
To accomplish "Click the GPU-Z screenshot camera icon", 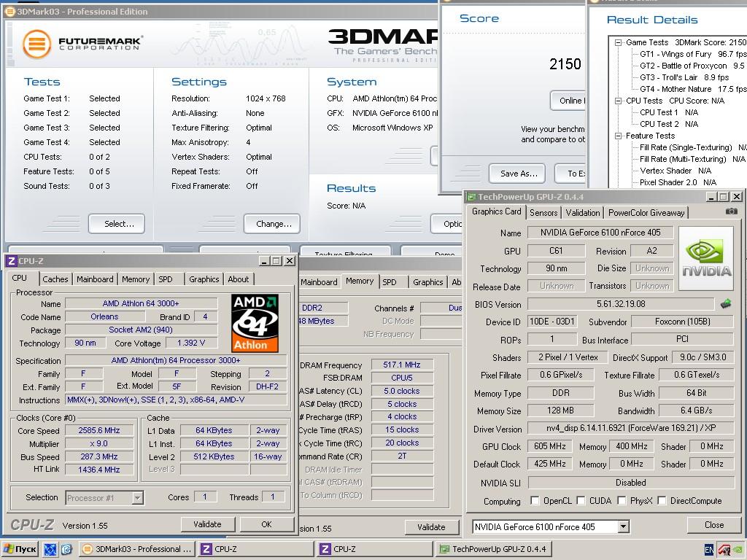I will point(731,211).
